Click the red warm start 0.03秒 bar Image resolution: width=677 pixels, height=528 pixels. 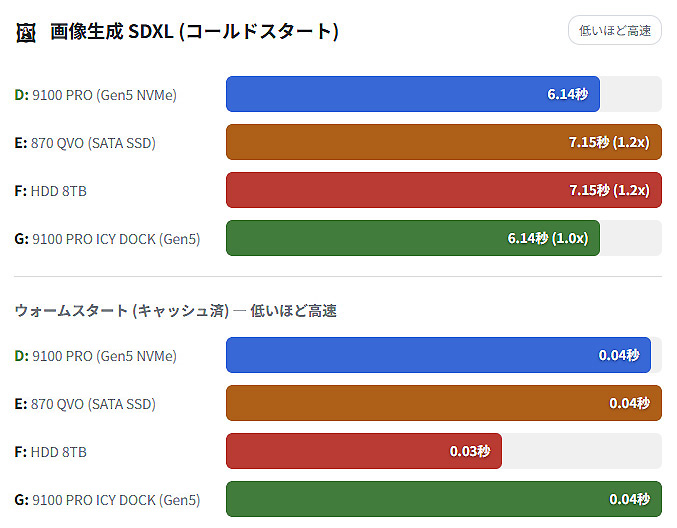pos(363,451)
